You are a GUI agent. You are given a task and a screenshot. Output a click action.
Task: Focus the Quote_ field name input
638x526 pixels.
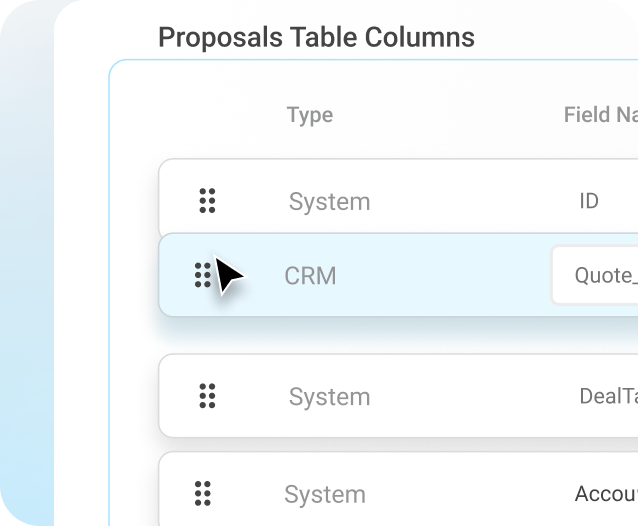coord(594,275)
